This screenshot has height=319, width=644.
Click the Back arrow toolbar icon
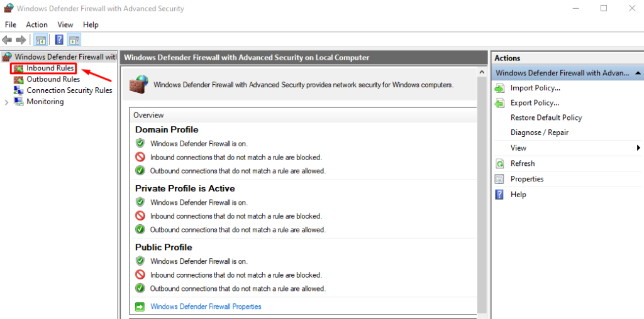point(8,40)
